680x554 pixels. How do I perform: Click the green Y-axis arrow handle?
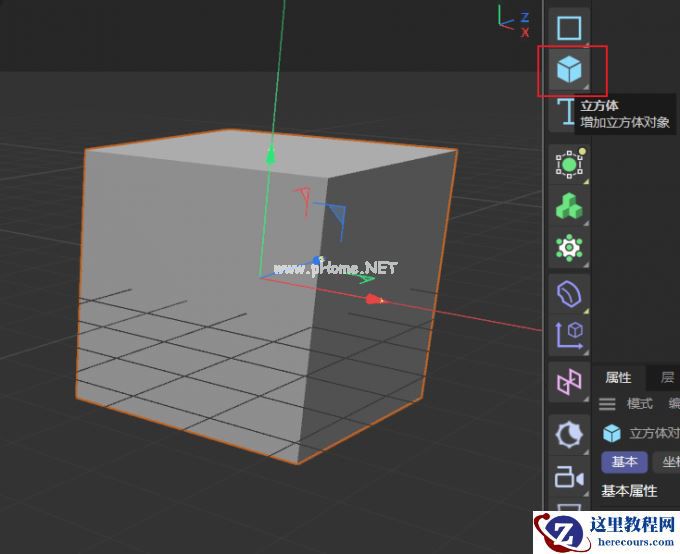pyautogui.click(x=269, y=155)
